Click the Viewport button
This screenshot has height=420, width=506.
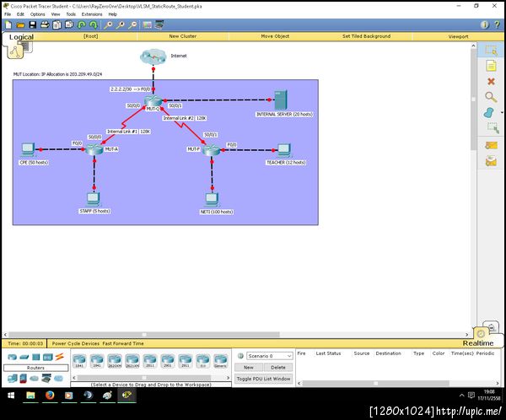(x=458, y=36)
